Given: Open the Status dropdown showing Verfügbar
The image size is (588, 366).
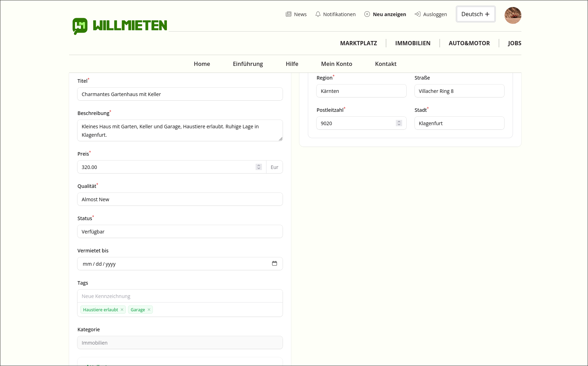Looking at the screenshot, I should pos(180,232).
